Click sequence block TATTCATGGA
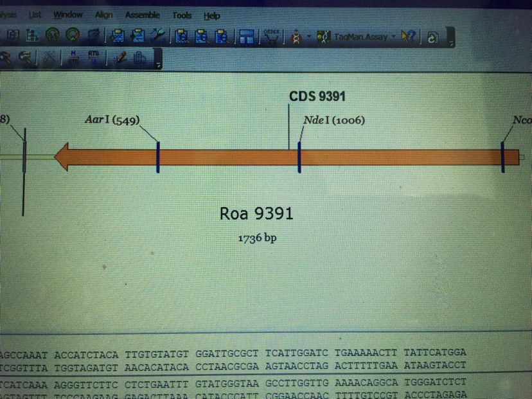This screenshot has height=399, width=532. coord(435,352)
